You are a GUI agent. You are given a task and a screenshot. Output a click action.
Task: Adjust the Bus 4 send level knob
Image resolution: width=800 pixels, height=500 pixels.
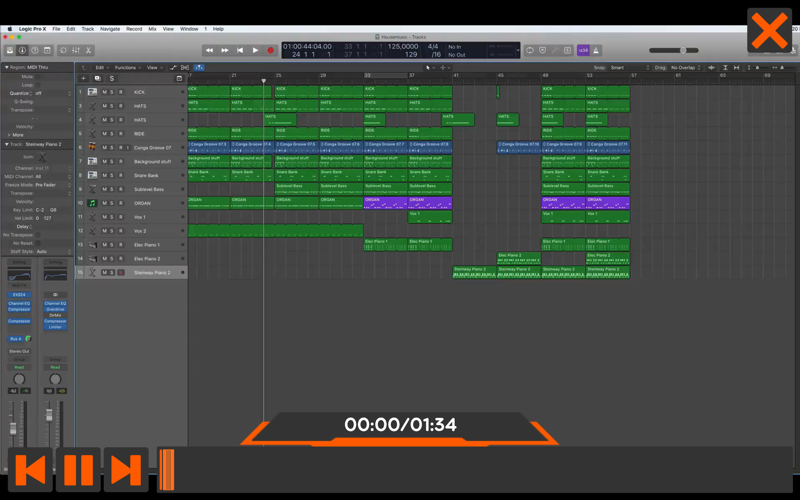click(28, 339)
